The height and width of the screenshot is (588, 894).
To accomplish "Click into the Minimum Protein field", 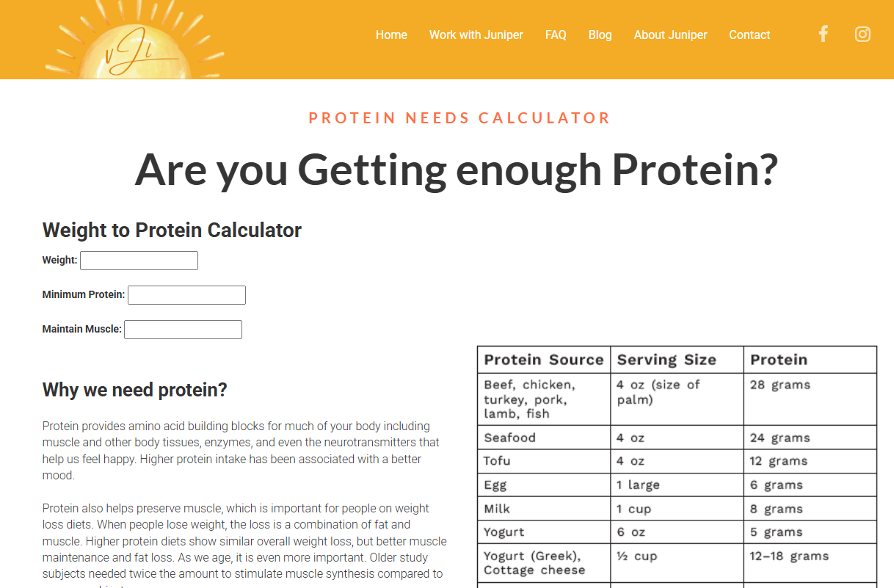I will point(186,295).
